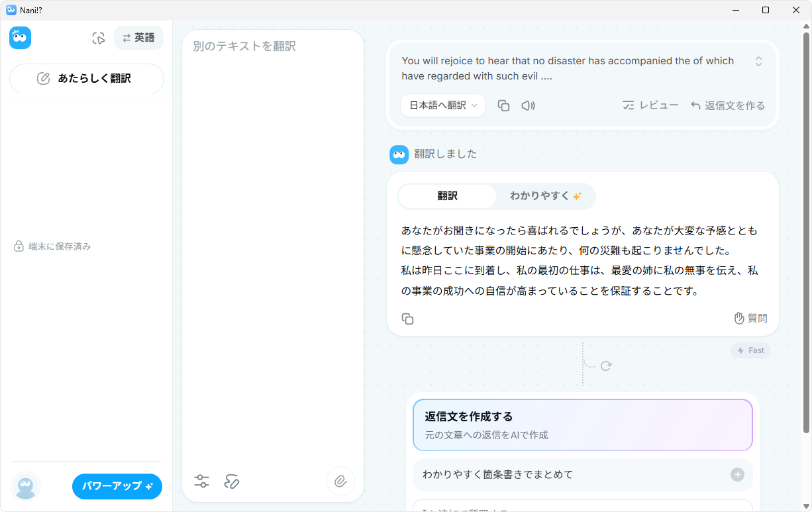
Task: Expand the collapsed source text
Action: click(x=758, y=61)
